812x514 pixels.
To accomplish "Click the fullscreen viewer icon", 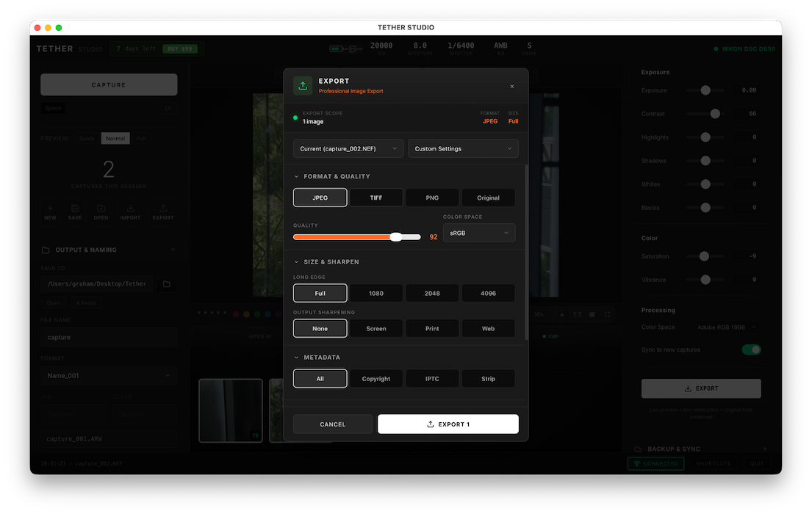I will coord(607,315).
